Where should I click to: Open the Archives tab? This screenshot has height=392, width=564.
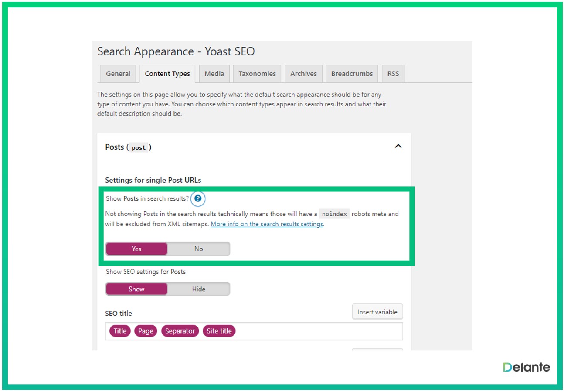[304, 74]
